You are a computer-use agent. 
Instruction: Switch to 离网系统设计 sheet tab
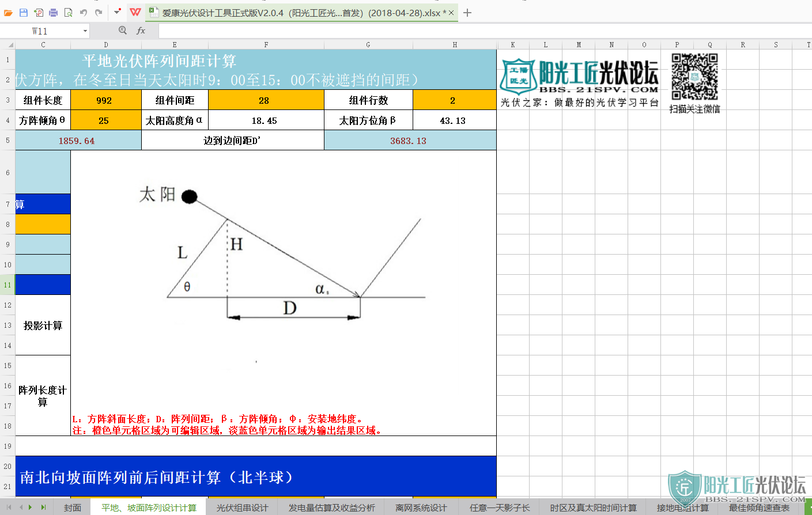point(421,508)
